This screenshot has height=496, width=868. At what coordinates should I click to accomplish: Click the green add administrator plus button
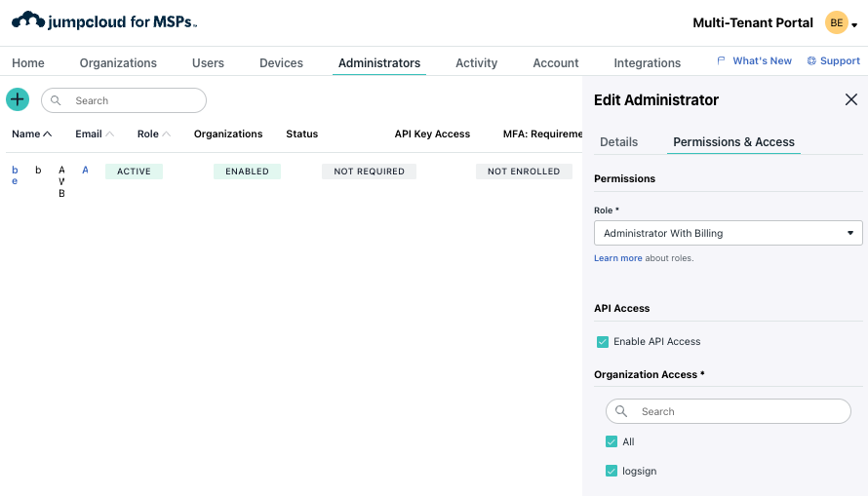18,99
